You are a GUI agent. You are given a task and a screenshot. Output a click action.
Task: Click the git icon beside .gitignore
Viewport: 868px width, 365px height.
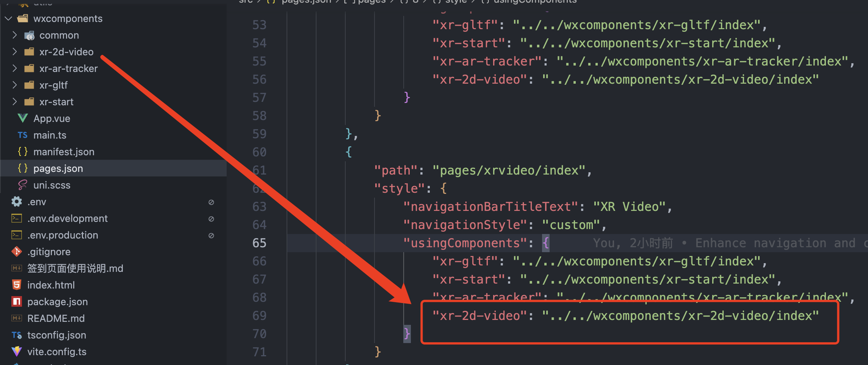point(17,251)
